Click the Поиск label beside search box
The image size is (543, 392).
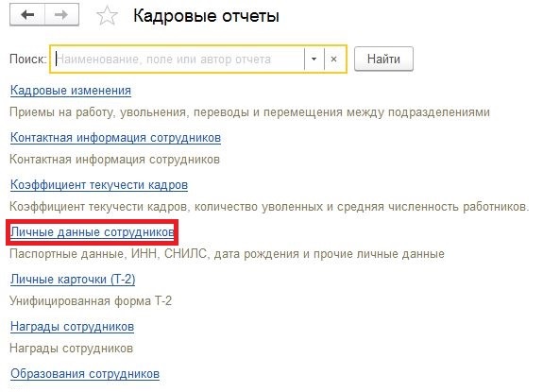click(x=27, y=60)
